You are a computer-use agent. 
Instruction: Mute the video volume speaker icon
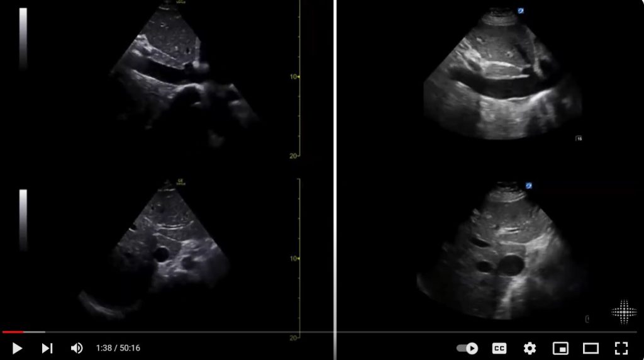point(77,348)
